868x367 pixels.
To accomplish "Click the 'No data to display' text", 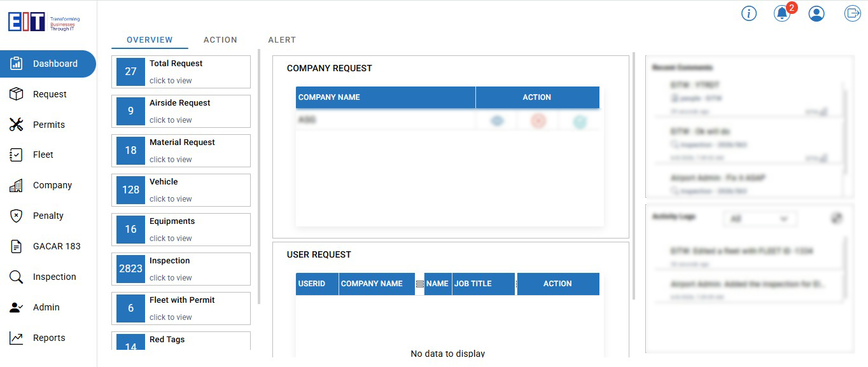I will click(x=448, y=354).
